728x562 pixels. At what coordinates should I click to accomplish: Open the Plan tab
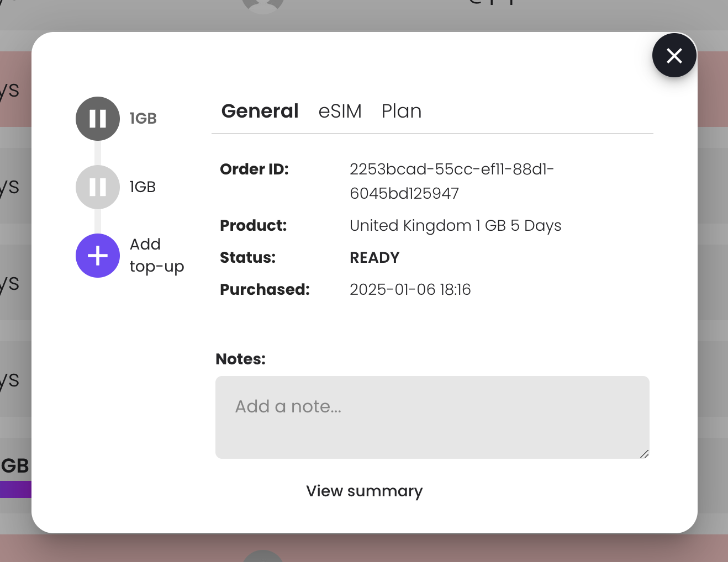(402, 111)
